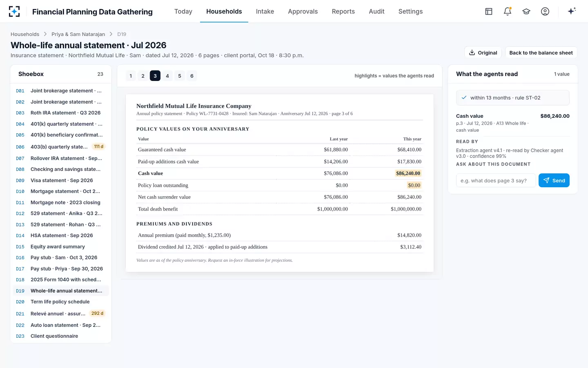The image size is (588, 368).
Task: Select D09 Visa statement Sep 2026
Action: click(x=61, y=180)
